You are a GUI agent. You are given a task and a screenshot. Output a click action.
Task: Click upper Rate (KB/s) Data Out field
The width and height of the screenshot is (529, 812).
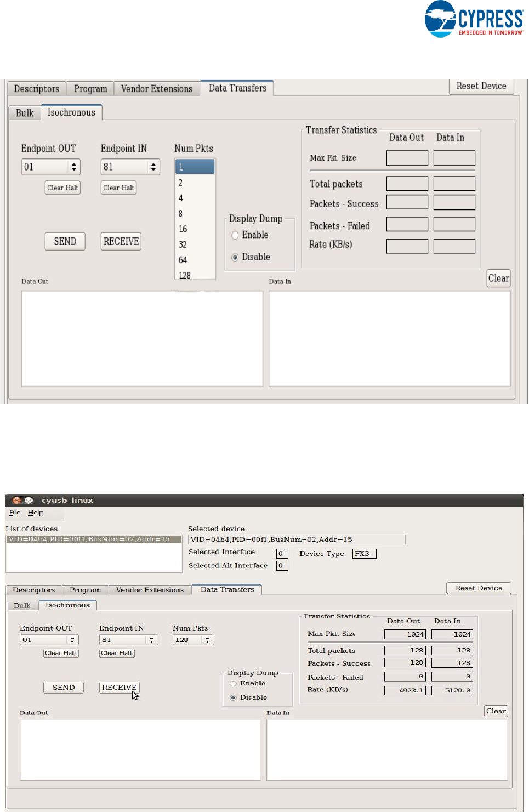pos(407,246)
